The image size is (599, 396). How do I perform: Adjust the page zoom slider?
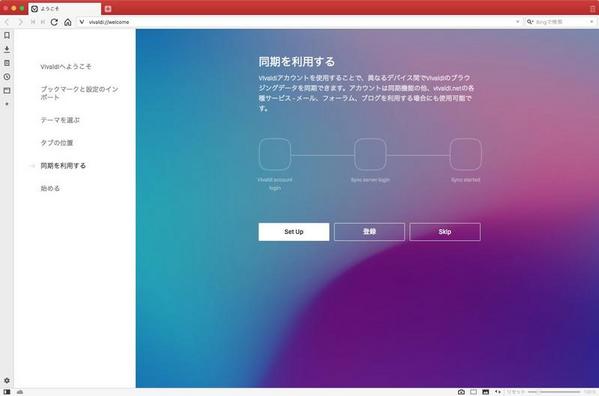(x=555, y=392)
